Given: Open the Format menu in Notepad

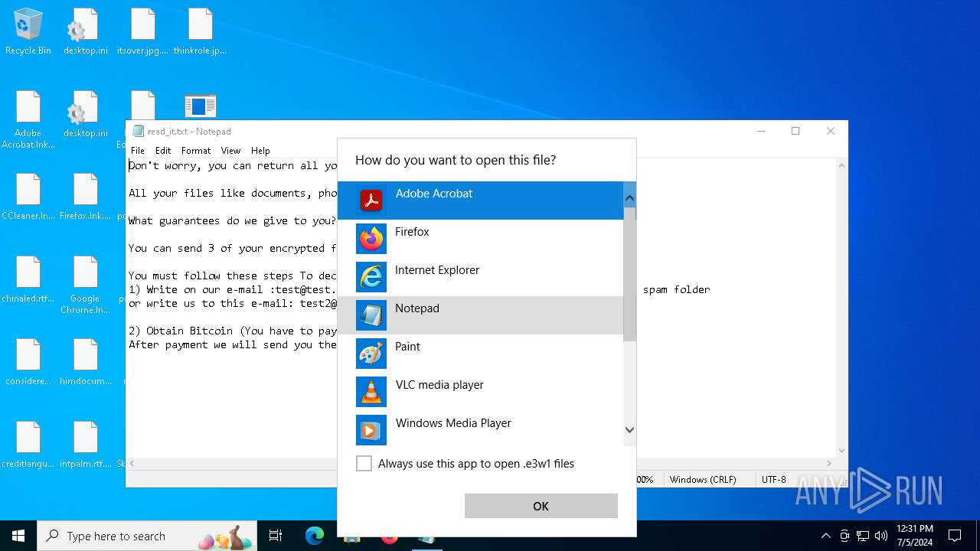Looking at the screenshot, I should [x=196, y=151].
